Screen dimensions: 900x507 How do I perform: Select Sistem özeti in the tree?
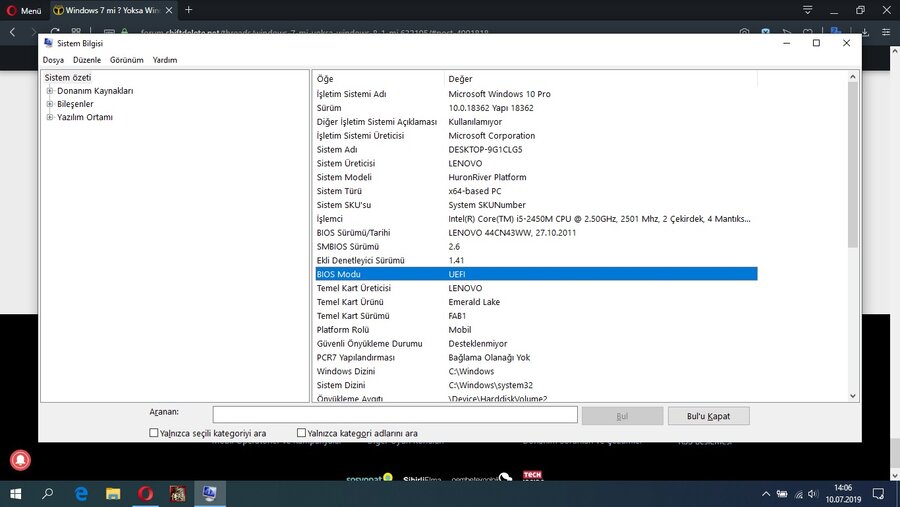68,78
